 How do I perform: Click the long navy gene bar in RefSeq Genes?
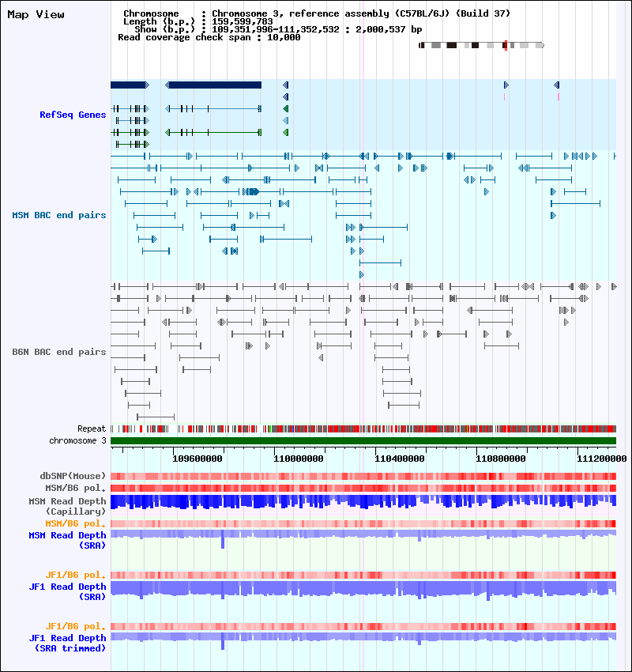pos(213,85)
